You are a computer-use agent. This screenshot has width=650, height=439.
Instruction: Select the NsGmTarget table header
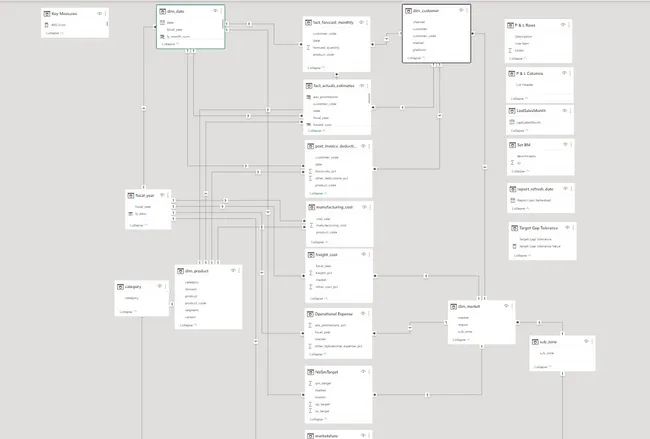coord(330,372)
